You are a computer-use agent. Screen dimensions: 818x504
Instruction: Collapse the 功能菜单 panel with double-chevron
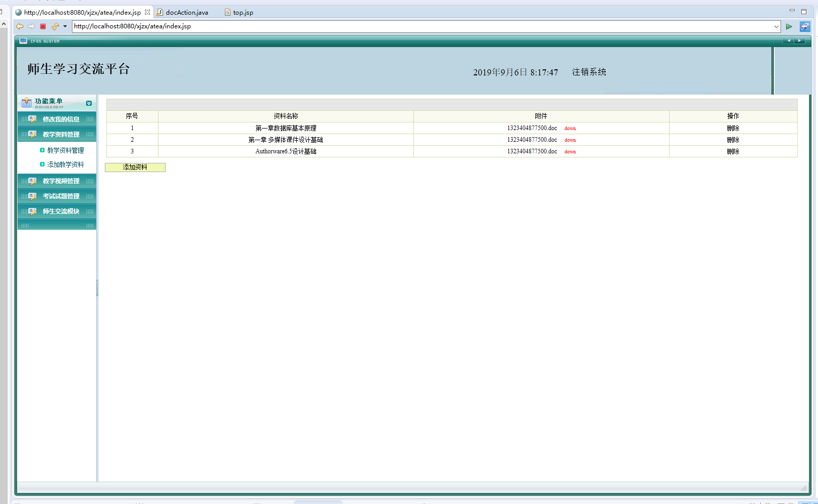(89, 103)
